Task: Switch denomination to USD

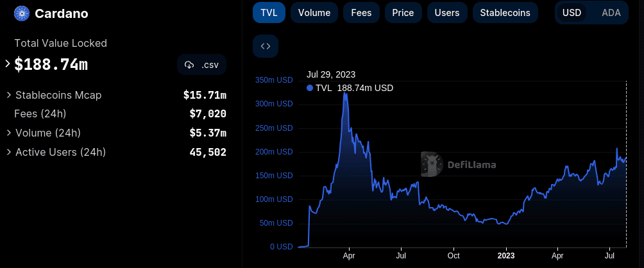Action: [x=572, y=13]
